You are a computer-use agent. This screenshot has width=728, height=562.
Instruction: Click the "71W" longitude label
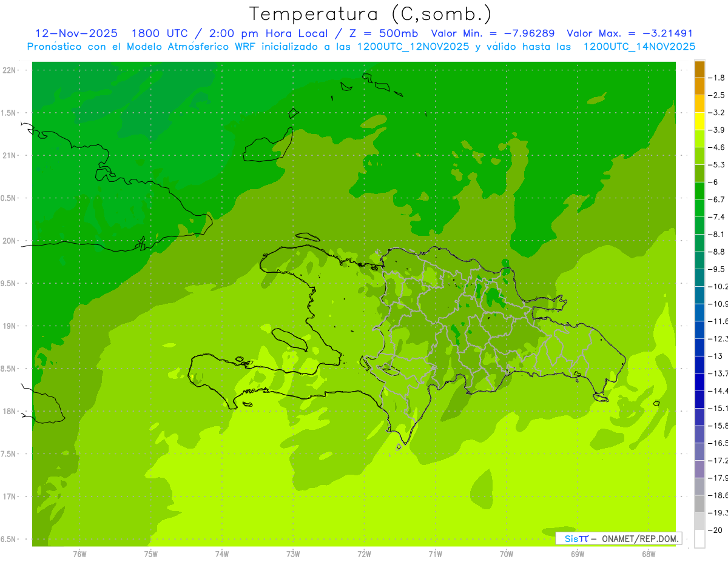(x=435, y=554)
